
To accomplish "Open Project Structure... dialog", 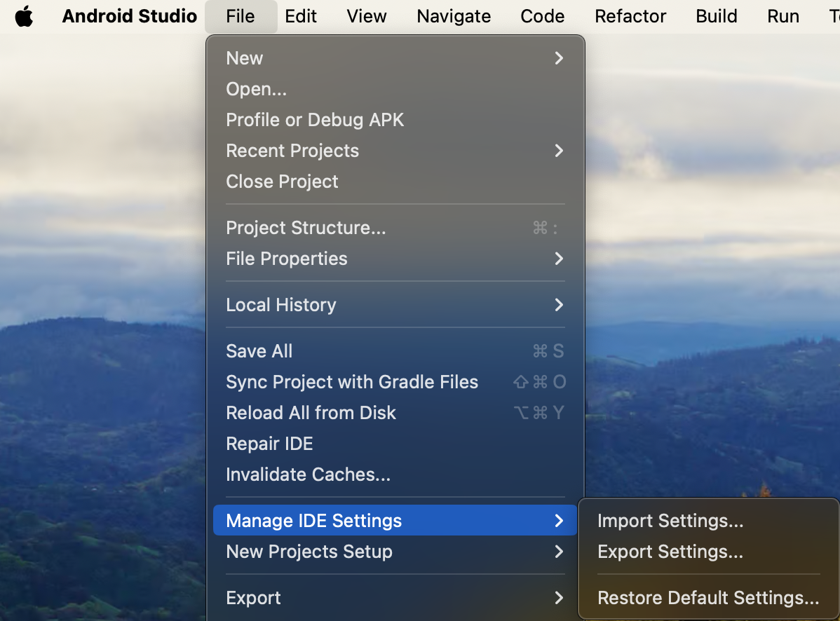I will click(395, 228).
